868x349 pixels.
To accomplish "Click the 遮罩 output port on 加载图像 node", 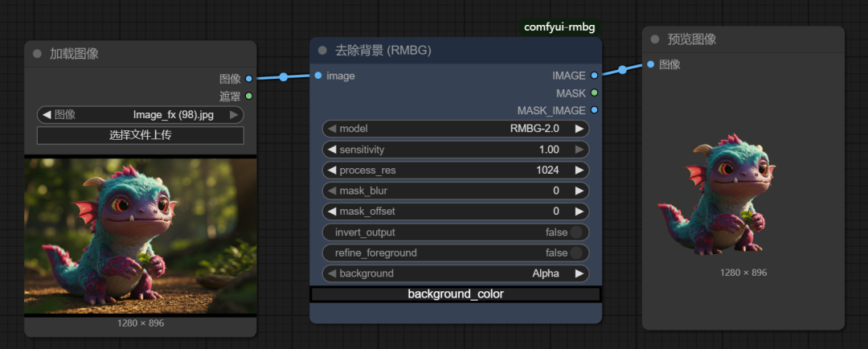I will (249, 96).
